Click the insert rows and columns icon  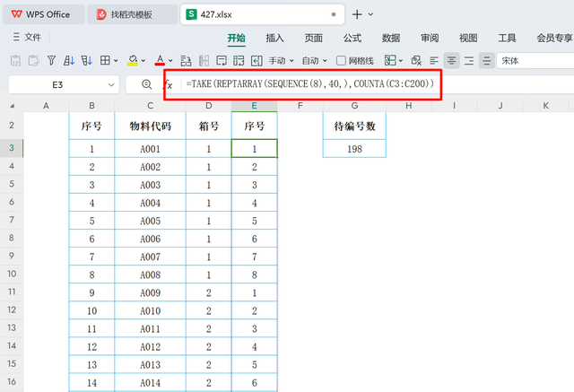tap(239, 60)
